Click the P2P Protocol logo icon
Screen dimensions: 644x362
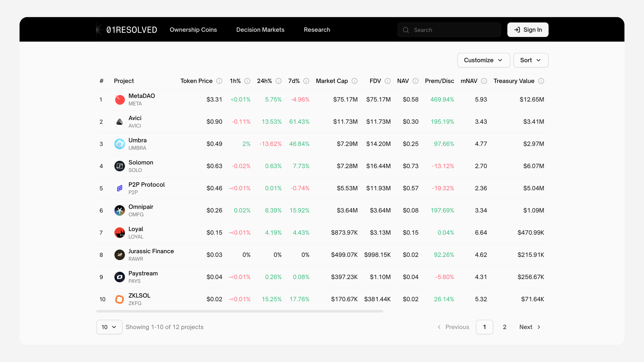(x=120, y=188)
